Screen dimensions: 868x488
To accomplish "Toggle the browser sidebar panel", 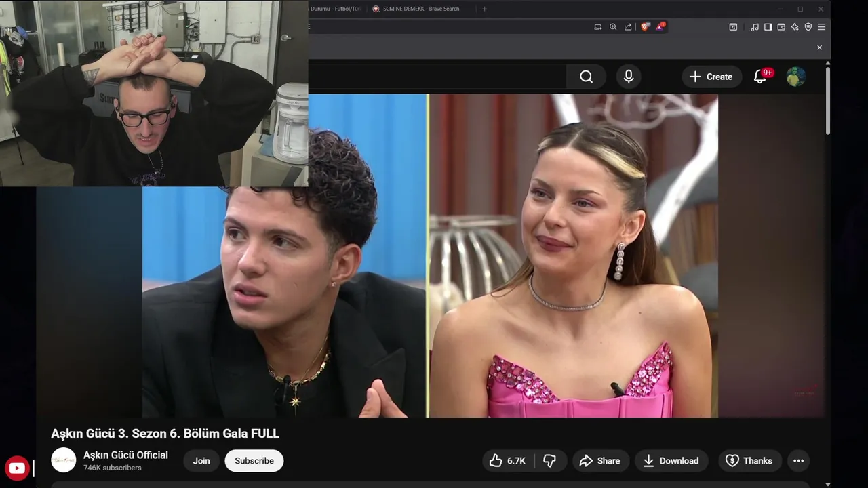I will pyautogui.click(x=768, y=27).
